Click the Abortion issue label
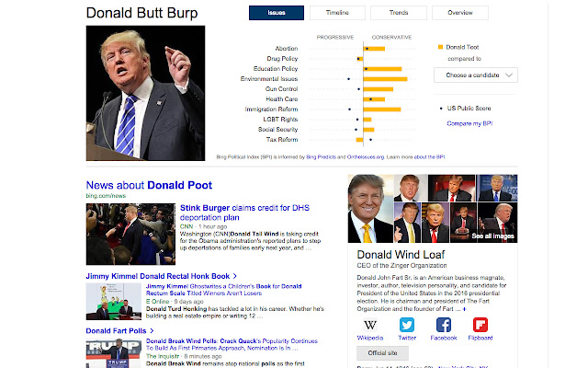Viewport: 588px width, 368px height. (287, 49)
